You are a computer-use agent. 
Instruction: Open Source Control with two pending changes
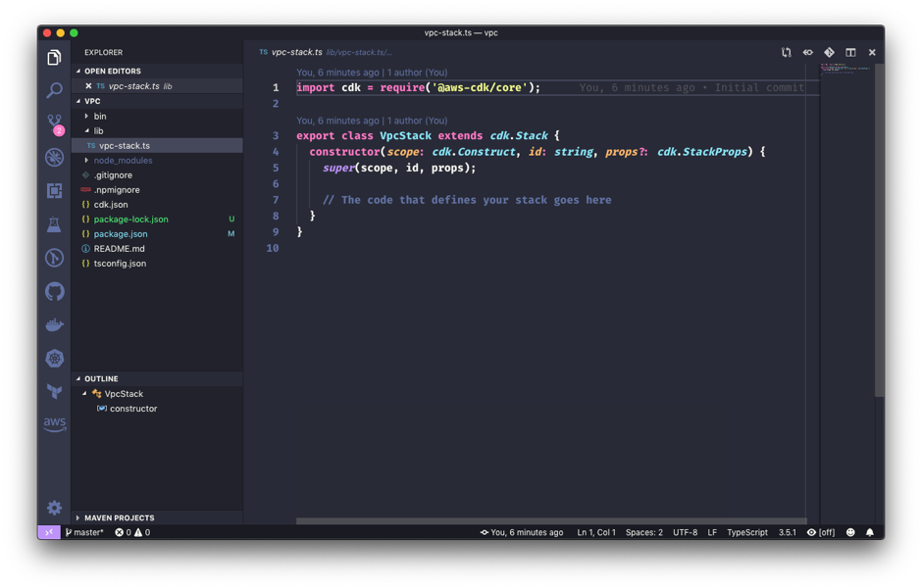[x=55, y=123]
